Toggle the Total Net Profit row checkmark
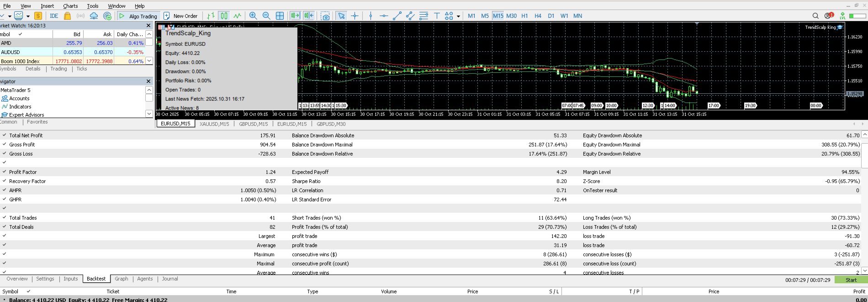Image resolution: width=868 pixels, height=302 pixels. (5, 135)
